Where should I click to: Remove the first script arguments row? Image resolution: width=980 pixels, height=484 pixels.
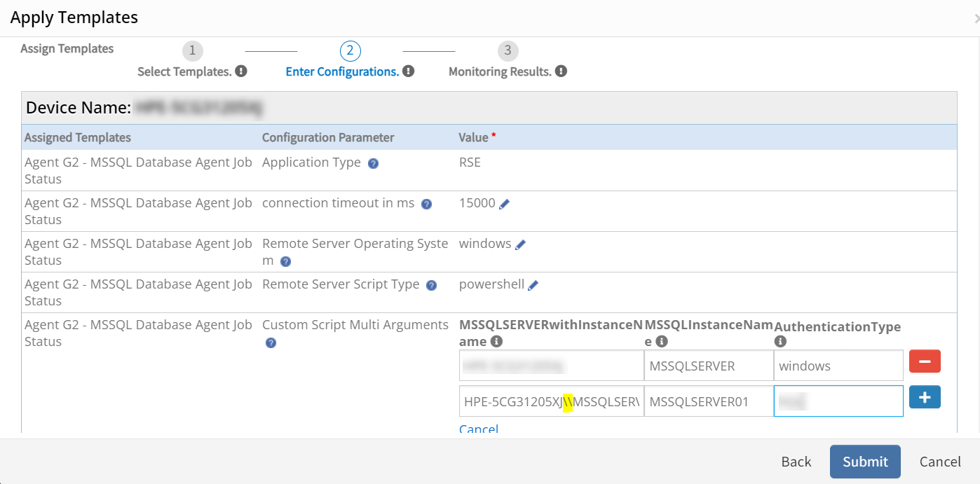tap(925, 361)
